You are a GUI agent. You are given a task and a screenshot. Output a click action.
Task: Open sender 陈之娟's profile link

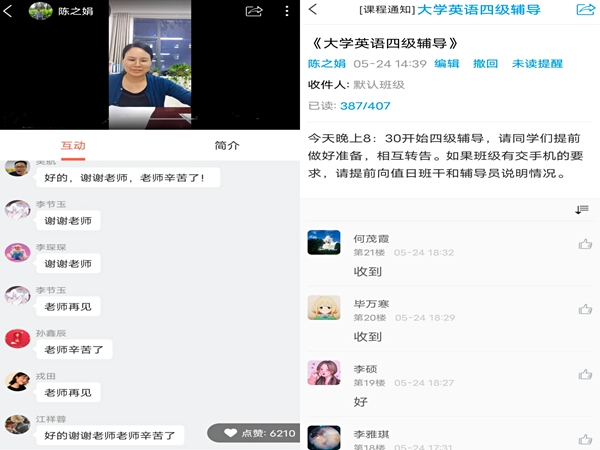[327, 64]
